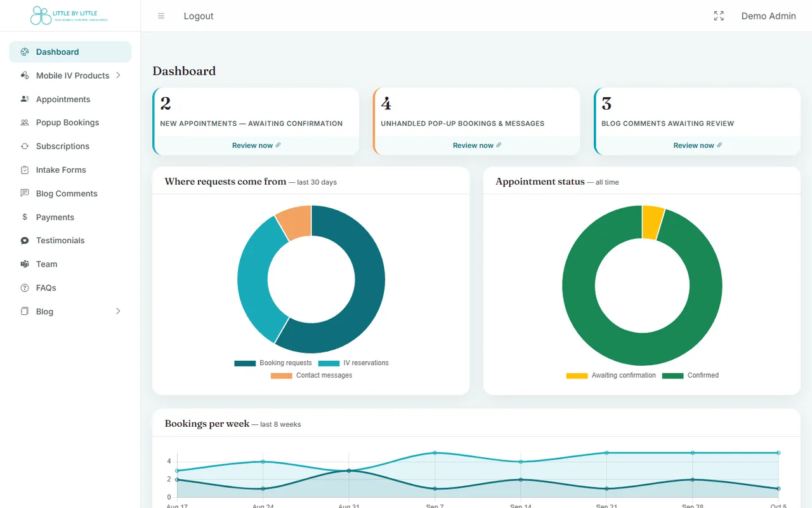The image size is (812, 508).
Task: Review now for new appointments awaiting confirmation
Action: [256, 145]
